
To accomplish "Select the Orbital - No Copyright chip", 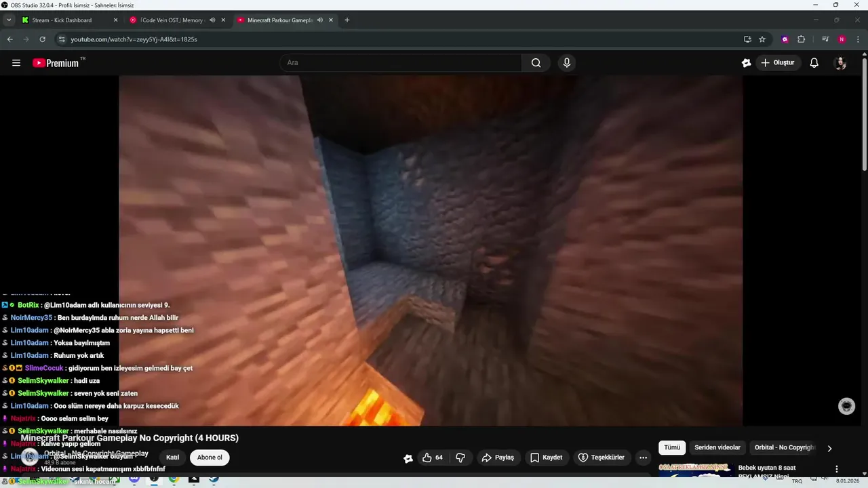I will [784, 447].
